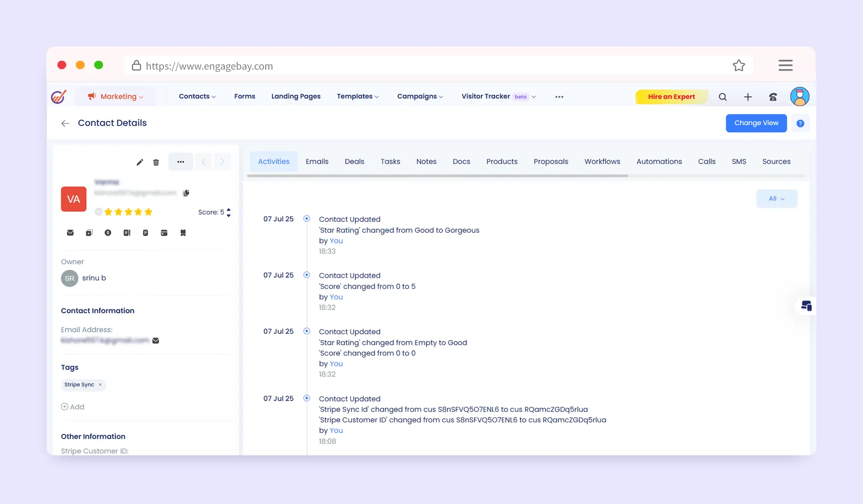Click the plus quick-add icon in the header
Viewport: 863px width, 504px height.
(748, 97)
